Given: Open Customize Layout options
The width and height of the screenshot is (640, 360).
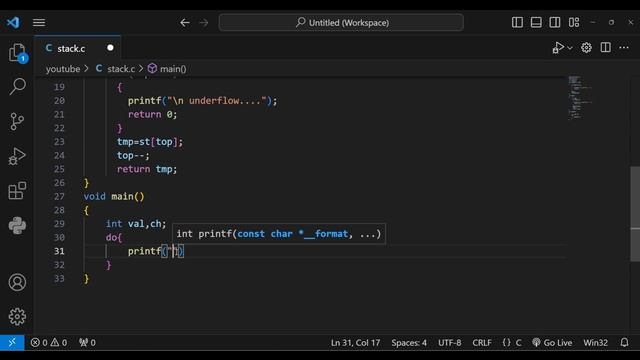Looking at the screenshot, I should coord(574,22).
